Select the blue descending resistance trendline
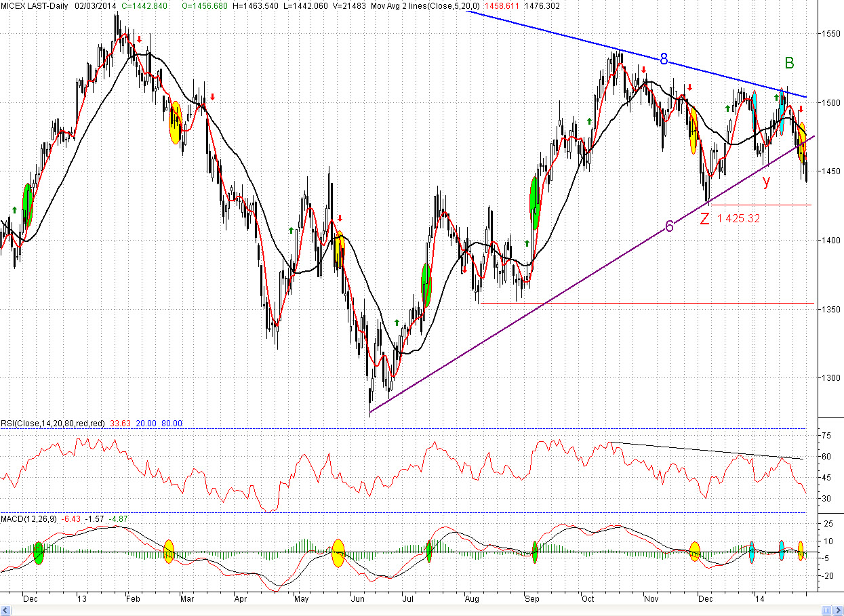This screenshot has width=844, height=616. [637, 54]
